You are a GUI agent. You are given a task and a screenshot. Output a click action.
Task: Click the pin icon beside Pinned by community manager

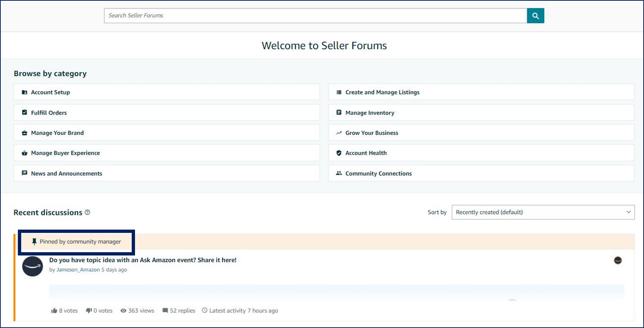tap(34, 242)
